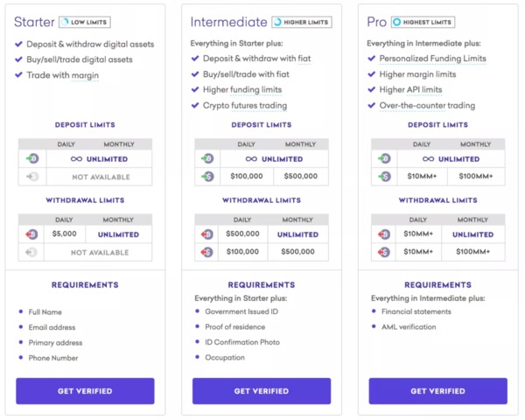Get verified for Starter tier
This screenshot has width=525, height=420.
tap(85, 391)
